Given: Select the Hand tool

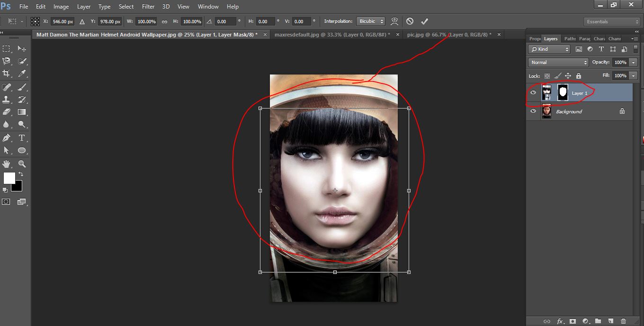Looking at the screenshot, I should point(7,164).
